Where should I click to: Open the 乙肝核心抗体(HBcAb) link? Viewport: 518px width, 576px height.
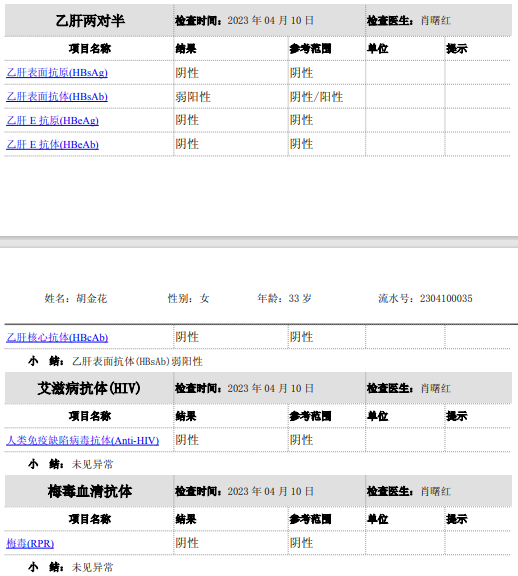57,337
